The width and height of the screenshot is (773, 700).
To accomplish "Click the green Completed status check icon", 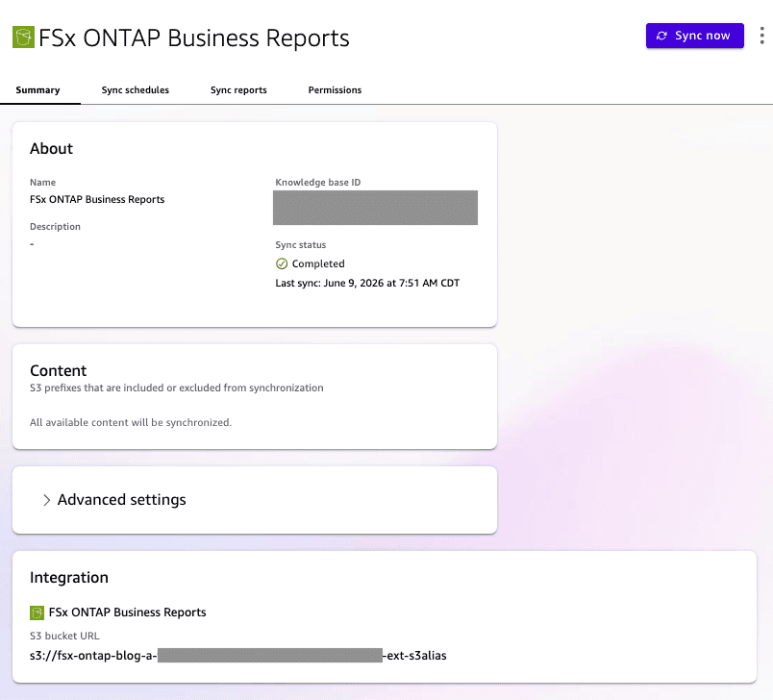I will [x=282, y=263].
